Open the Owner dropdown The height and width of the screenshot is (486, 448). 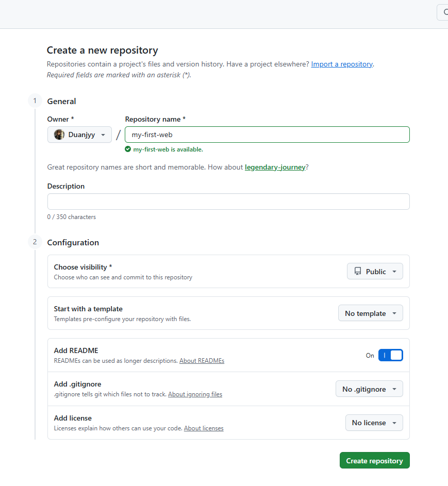coord(80,135)
